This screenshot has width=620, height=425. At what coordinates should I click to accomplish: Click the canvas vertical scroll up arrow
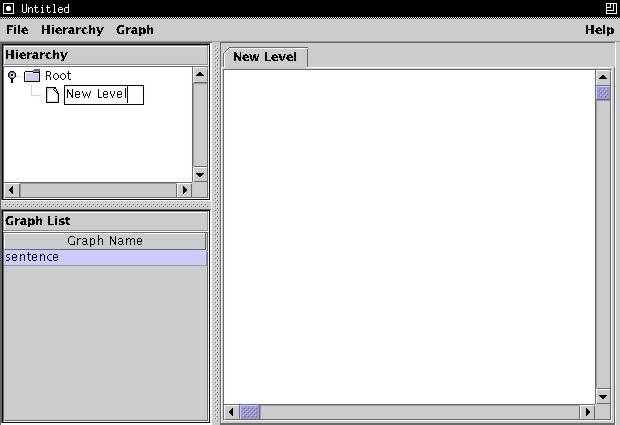(x=603, y=77)
